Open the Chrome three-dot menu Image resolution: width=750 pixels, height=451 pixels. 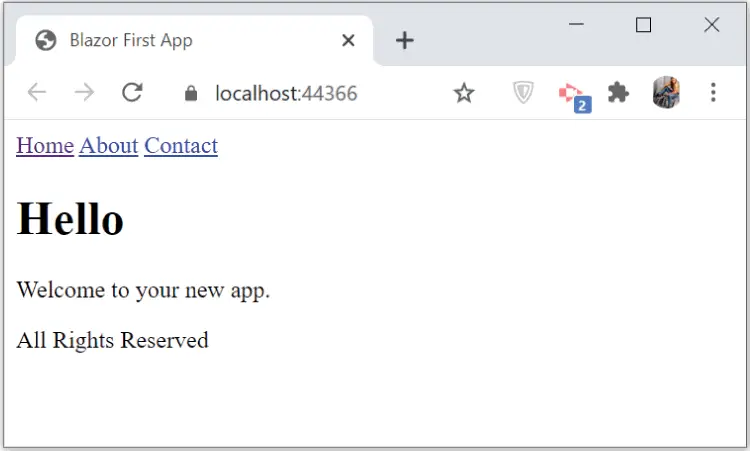coord(713,92)
